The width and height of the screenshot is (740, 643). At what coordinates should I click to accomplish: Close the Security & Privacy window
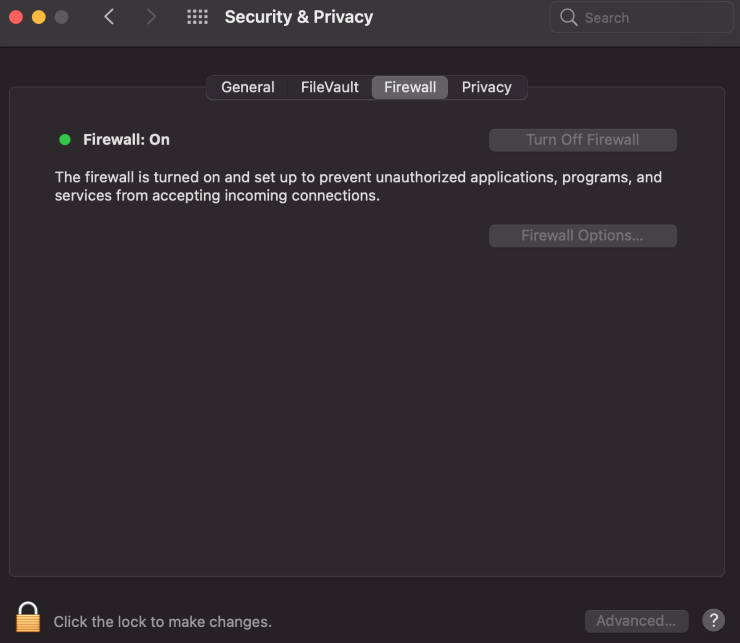tap(16, 17)
